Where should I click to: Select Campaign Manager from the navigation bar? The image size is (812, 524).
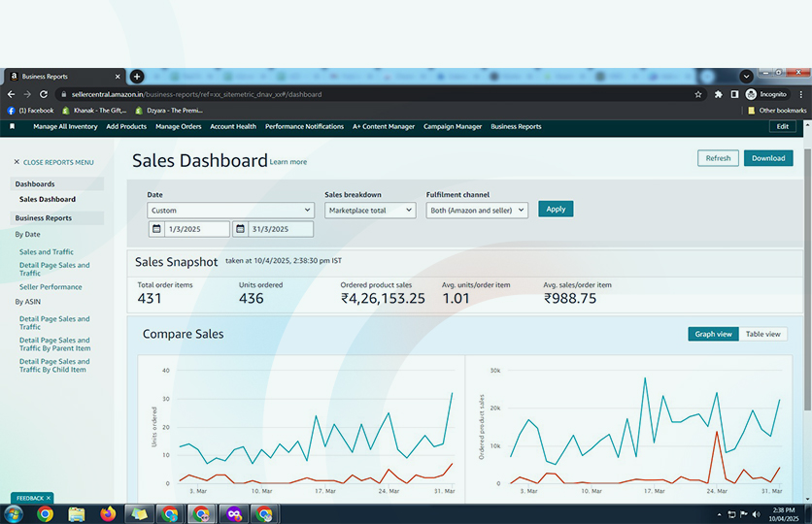point(453,126)
